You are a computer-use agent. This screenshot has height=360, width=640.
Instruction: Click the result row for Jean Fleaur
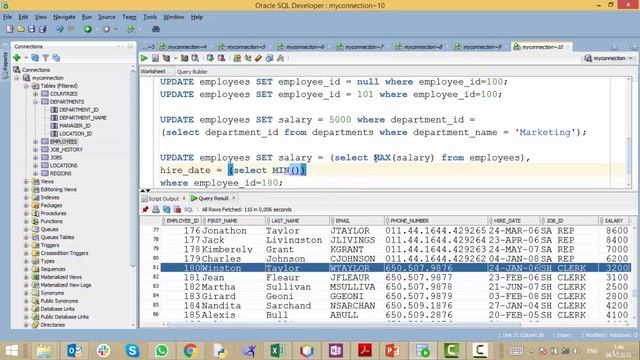[x=395, y=278]
